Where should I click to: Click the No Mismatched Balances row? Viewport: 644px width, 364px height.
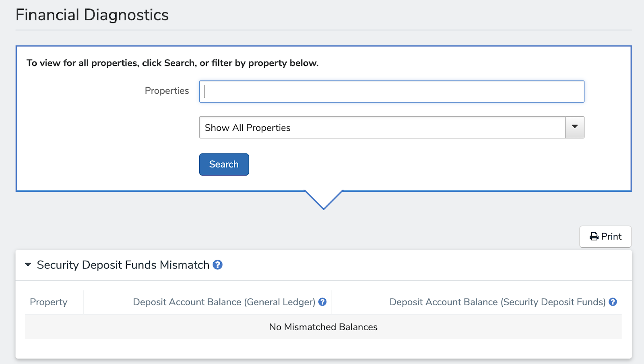(x=323, y=327)
